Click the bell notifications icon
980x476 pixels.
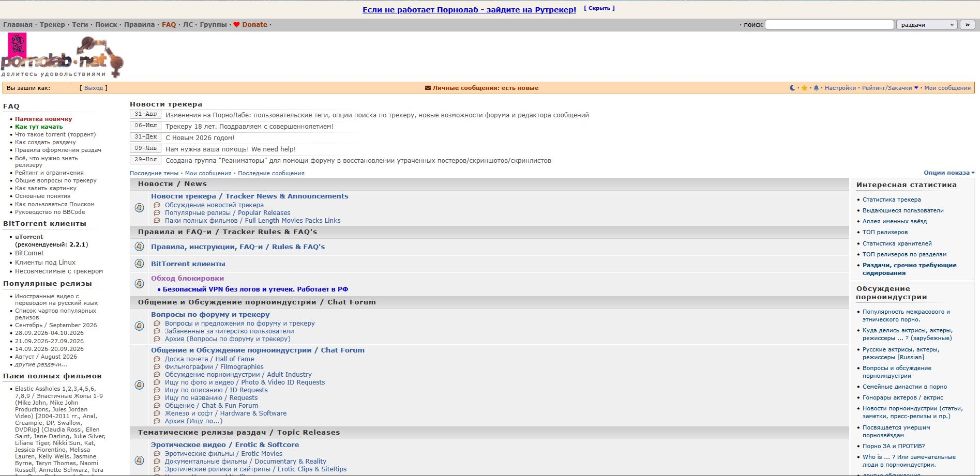[x=816, y=88]
